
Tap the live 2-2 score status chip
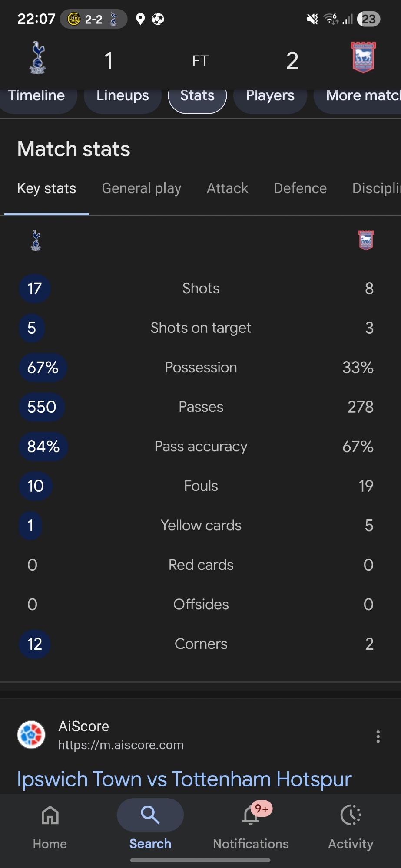click(x=93, y=19)
